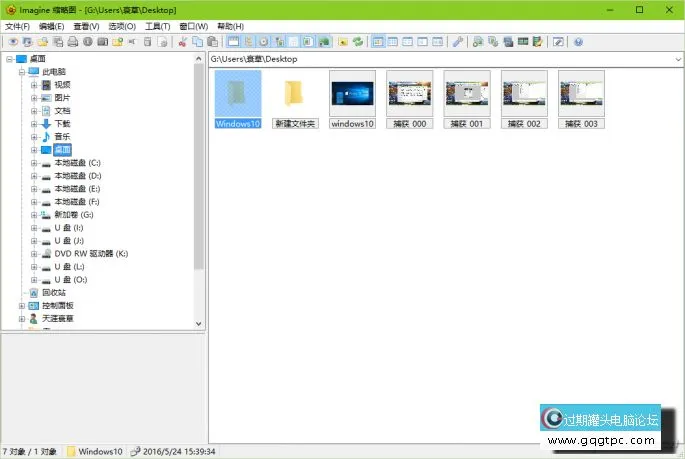Click the eye-shaped view image icon
This screenshot has height=459, width=685.
coord(13,42)
